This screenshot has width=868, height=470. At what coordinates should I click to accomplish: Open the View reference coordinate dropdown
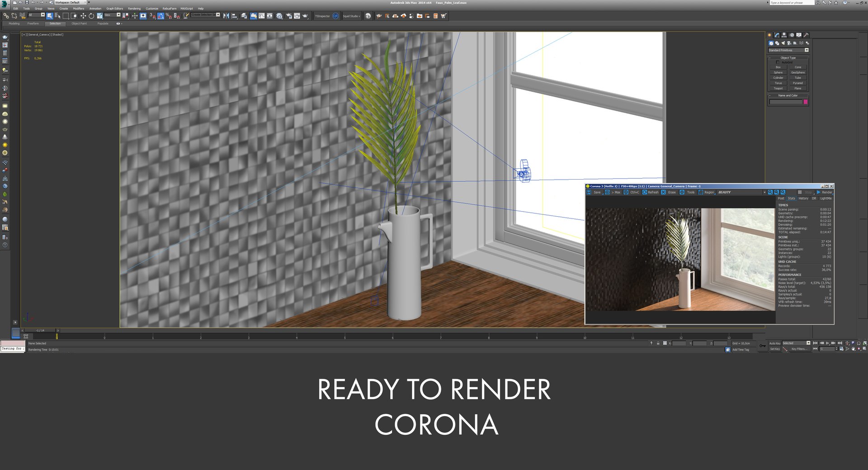point(113,15)
